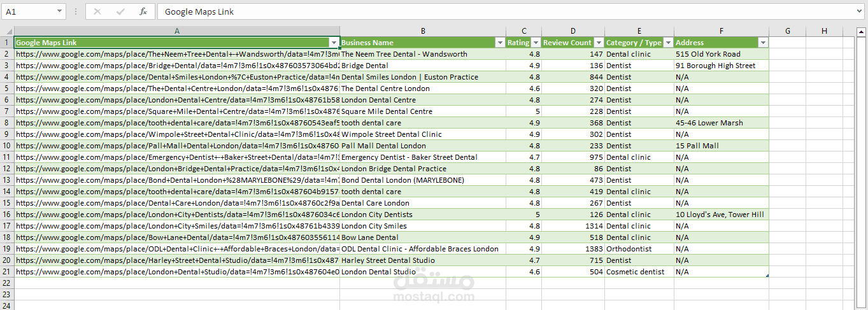
Task: Click the Google Maps link for Bridge Dental
Action: (x=177, y=66)
